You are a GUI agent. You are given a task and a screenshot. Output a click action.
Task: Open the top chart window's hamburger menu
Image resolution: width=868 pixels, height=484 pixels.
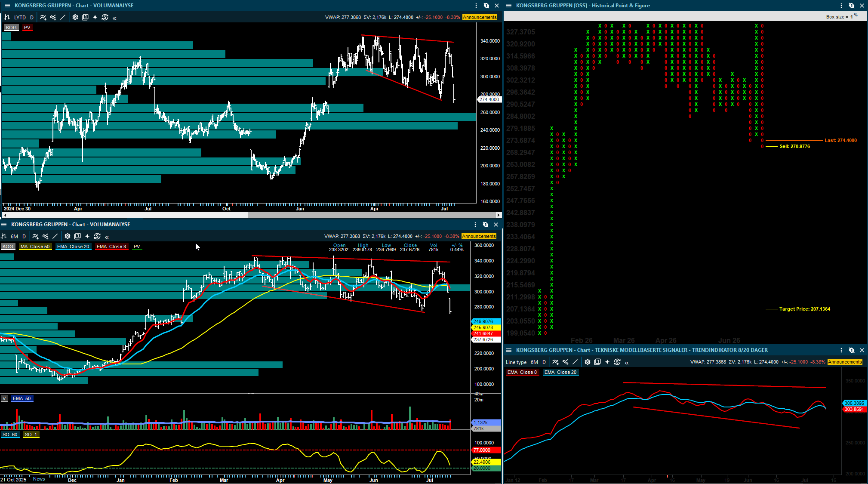pos(7,6)
